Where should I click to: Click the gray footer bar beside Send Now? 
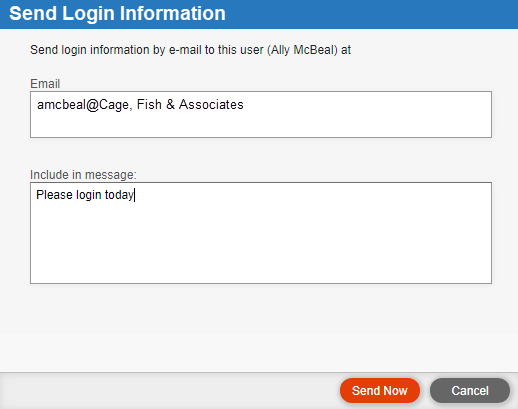[167, 391]
